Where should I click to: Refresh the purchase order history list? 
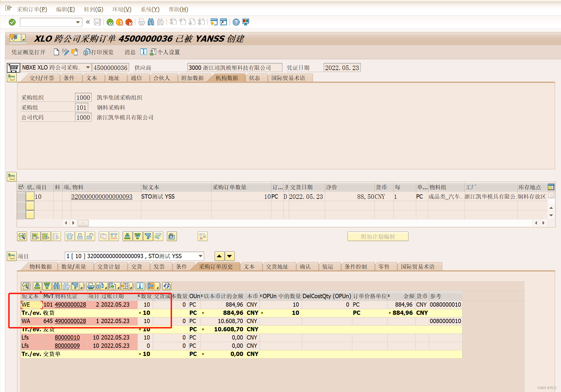(167, 286)
